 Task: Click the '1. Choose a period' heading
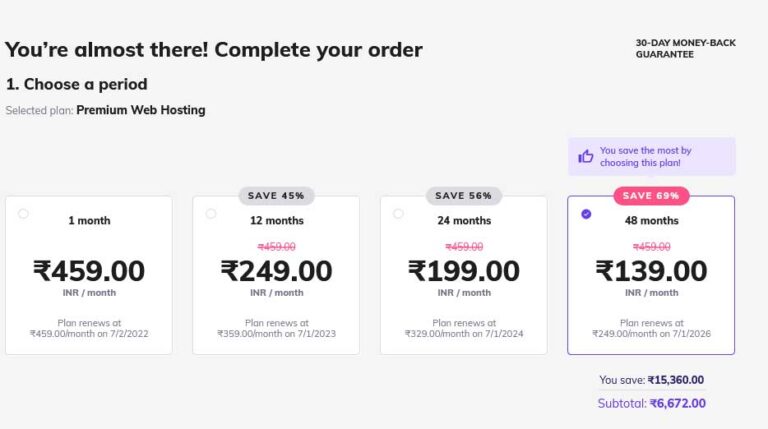[77, 84]
